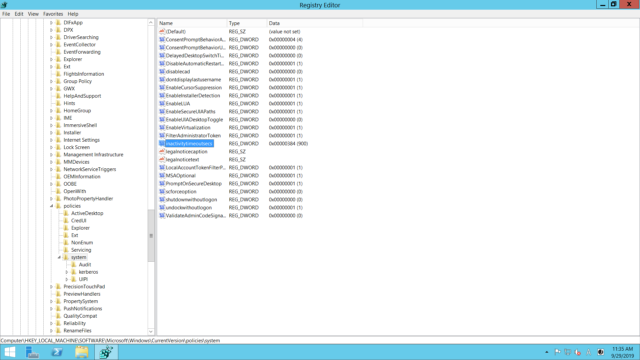The height and width of the screenshot is (360, 640).
Task: Select the PushNotifications key
Action: [x=83, y=309]
